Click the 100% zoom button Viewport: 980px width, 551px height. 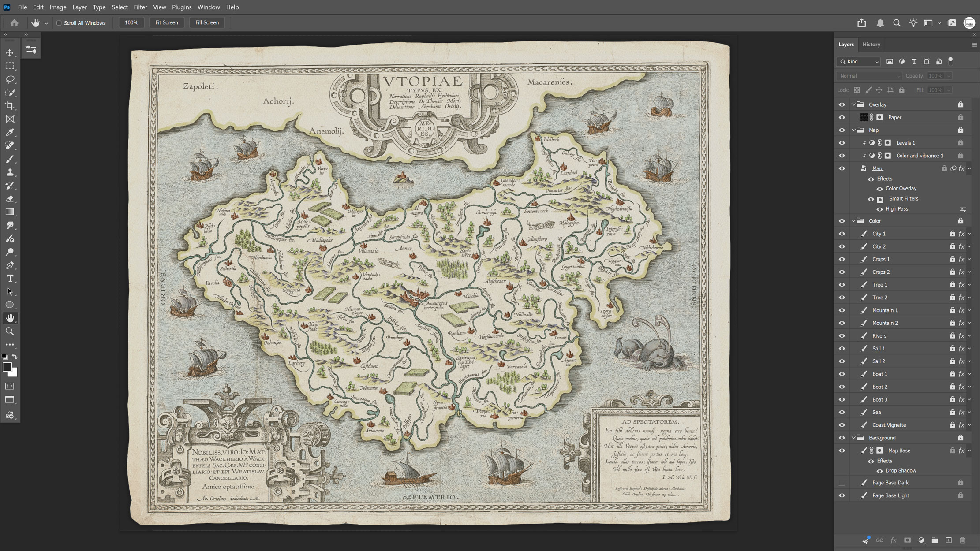coord(131,22)
